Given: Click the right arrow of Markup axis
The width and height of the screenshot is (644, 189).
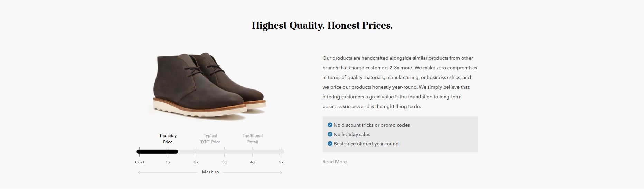Looking at the screenshot, I should [x=281, y=172].
